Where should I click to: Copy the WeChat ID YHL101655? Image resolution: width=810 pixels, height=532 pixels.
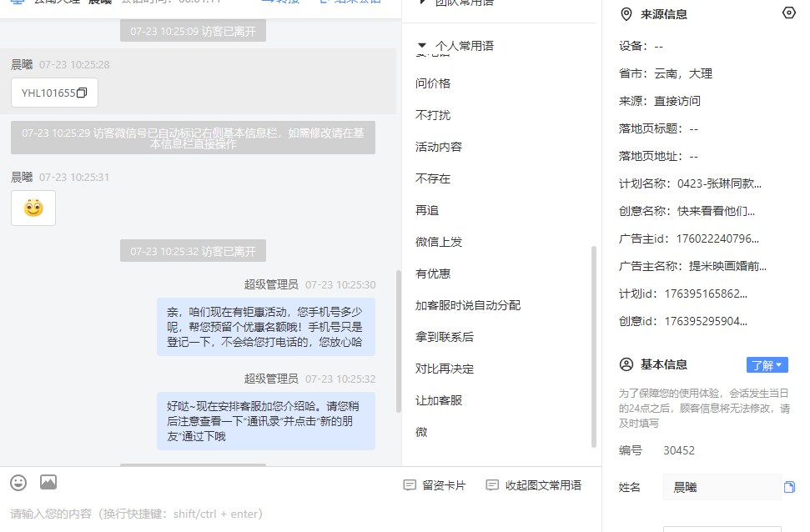[82, 93]
